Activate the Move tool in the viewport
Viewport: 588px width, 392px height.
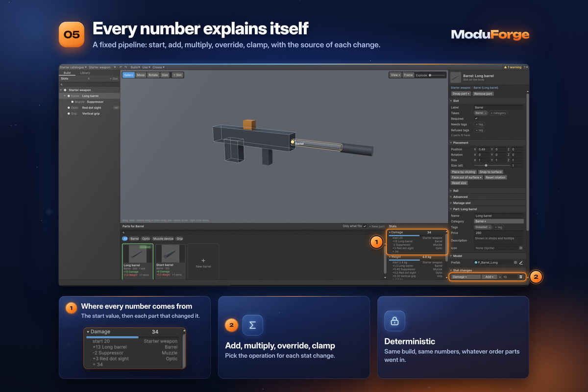(x=141, y=75)
